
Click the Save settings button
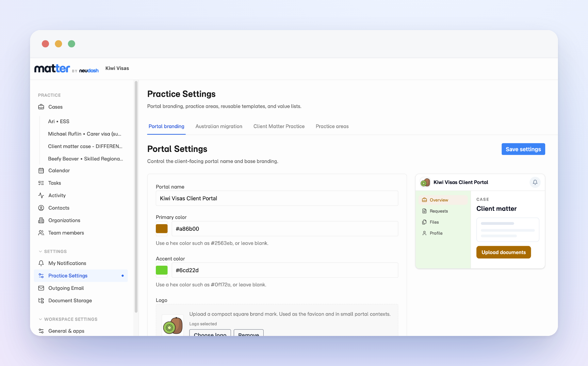[523, 149]
